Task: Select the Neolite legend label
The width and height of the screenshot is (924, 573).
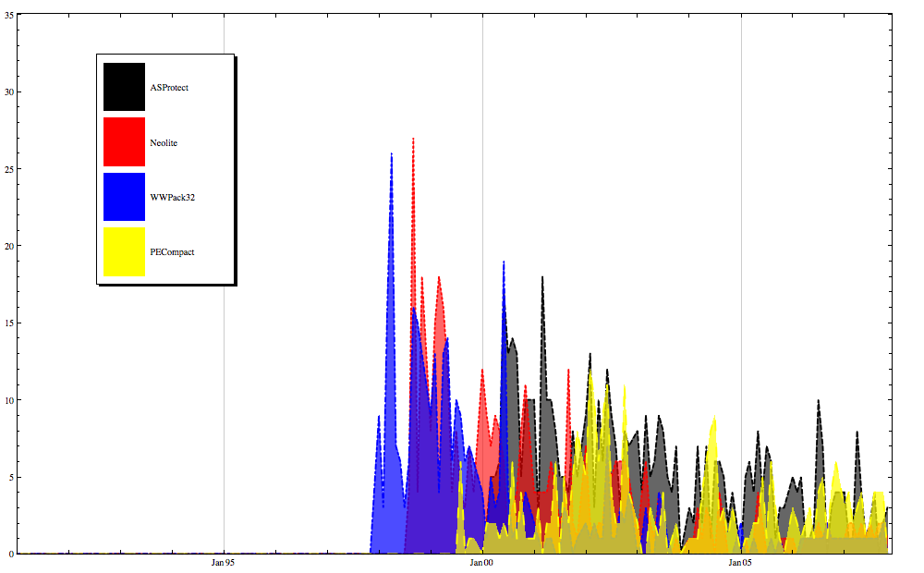Action: 164,142
